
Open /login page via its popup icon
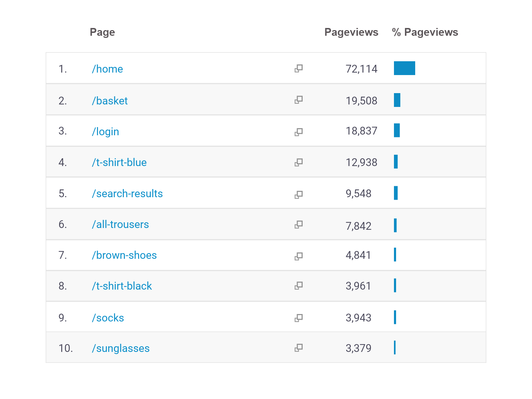(299, 132)
